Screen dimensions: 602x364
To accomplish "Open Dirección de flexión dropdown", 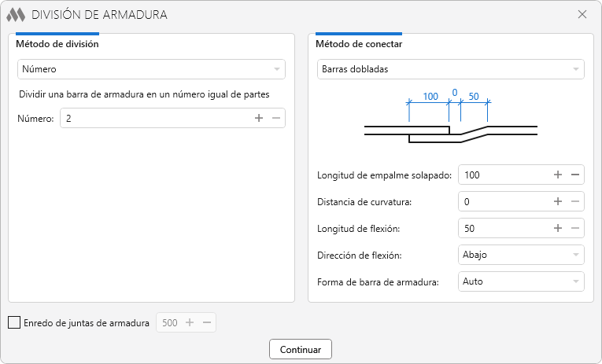I will [x=521, y=255].
